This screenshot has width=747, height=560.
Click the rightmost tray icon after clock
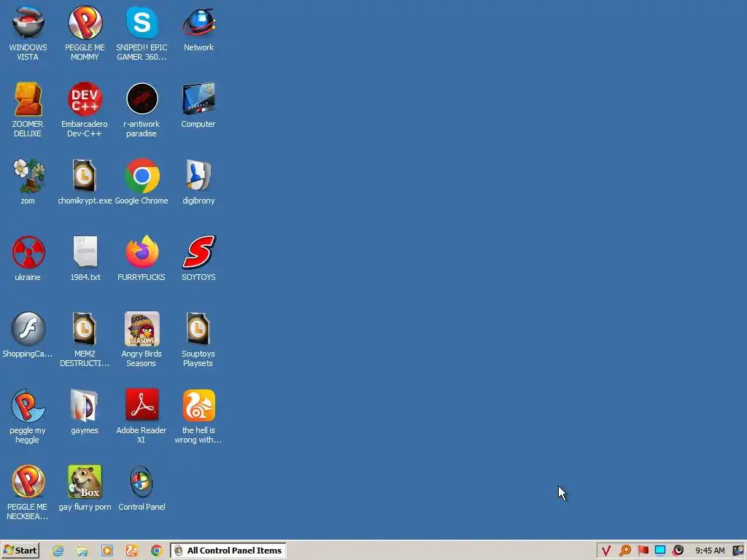pyautogui.click(x=738, y=551)
